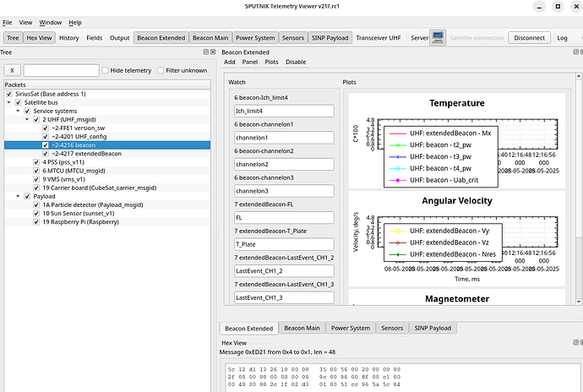Toggle the Hex View toolbar button
The height and width of the screenshot is (392, 583).
[40, 38]
